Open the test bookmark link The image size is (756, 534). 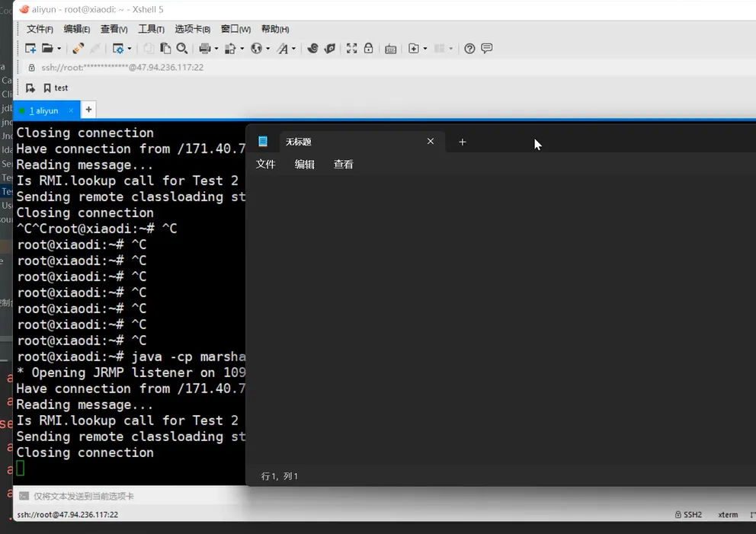point(56,88)
